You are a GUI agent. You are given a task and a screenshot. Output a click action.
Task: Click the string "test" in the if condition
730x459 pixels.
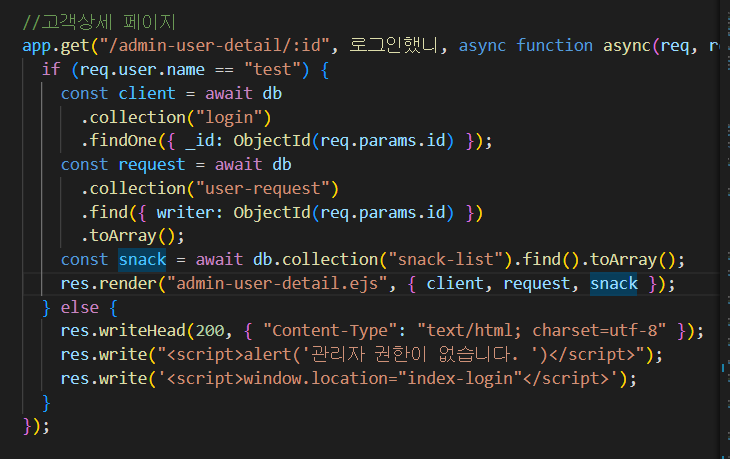coord(272,69)
